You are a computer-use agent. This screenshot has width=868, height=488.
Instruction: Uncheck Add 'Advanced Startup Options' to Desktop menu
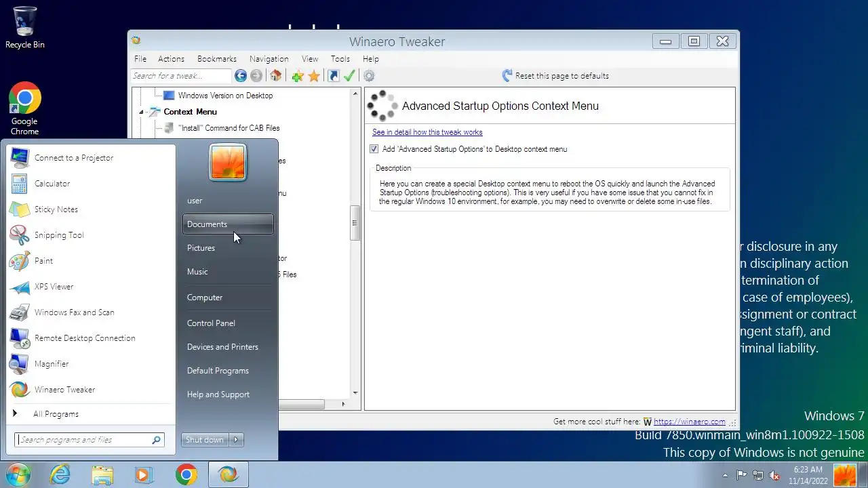click(x=374, y=149)
